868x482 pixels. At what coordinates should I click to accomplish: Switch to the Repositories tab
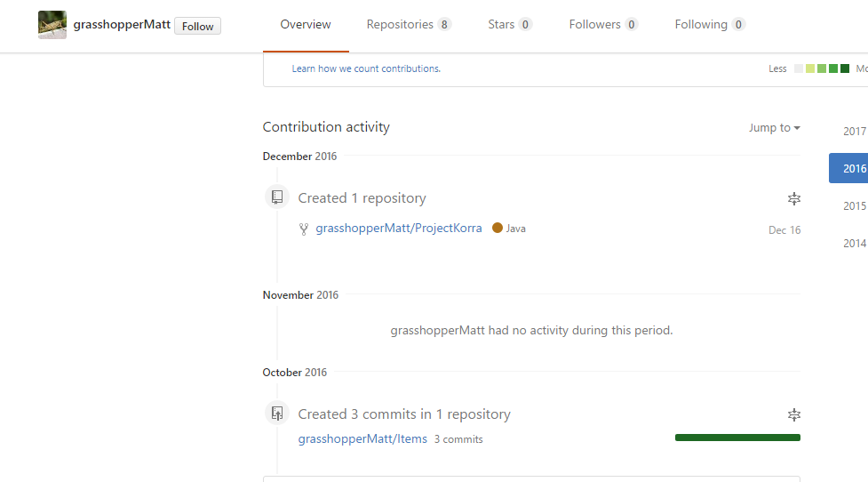pyautogui.click(x=409, y=24)
